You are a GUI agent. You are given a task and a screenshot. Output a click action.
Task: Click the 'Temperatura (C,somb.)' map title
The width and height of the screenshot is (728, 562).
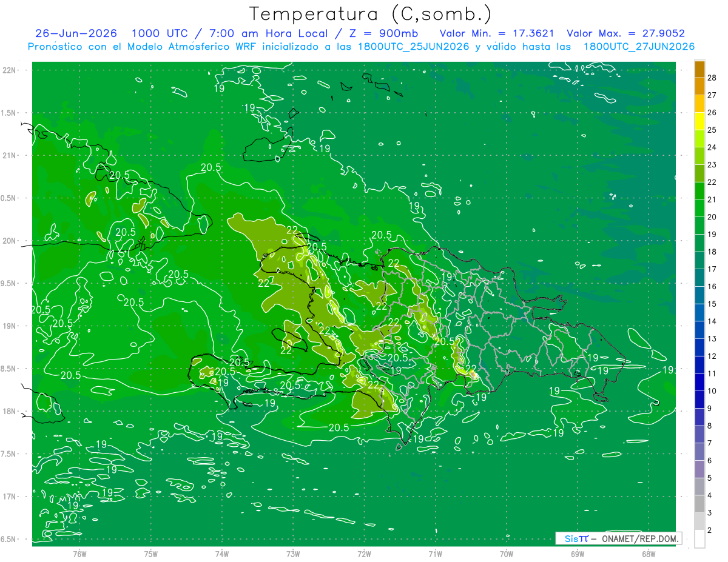click(370, 14)
